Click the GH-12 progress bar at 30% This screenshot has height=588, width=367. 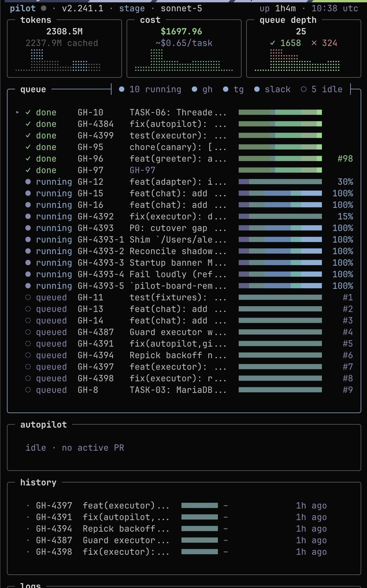(280, 182)
